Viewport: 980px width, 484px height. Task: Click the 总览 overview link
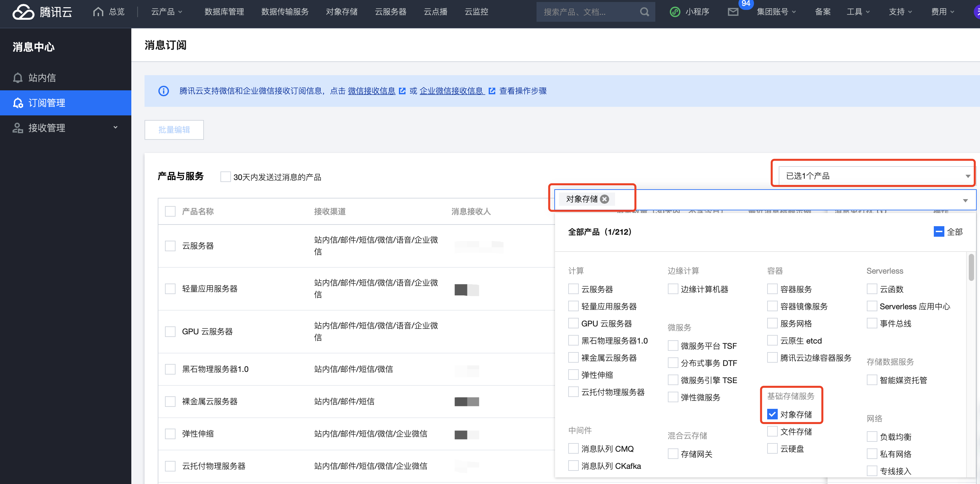[116, 12]
